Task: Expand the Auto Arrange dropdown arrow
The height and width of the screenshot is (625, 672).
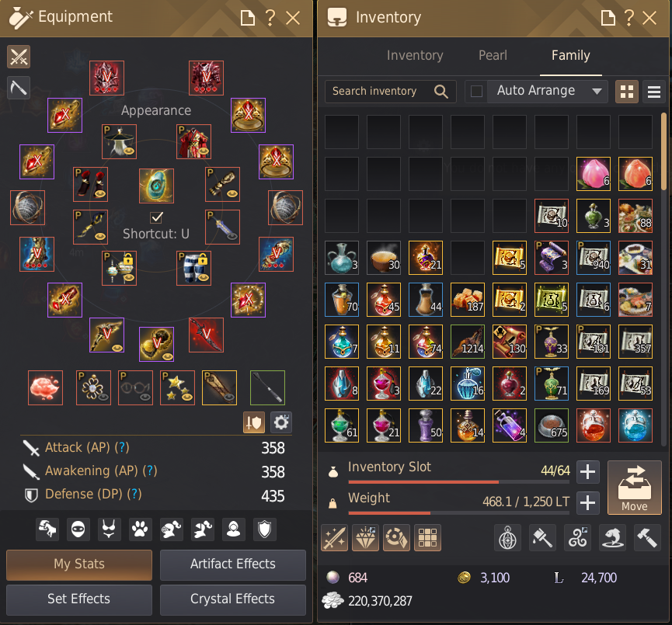Action: pyautogui.click(x=597, y=92)
